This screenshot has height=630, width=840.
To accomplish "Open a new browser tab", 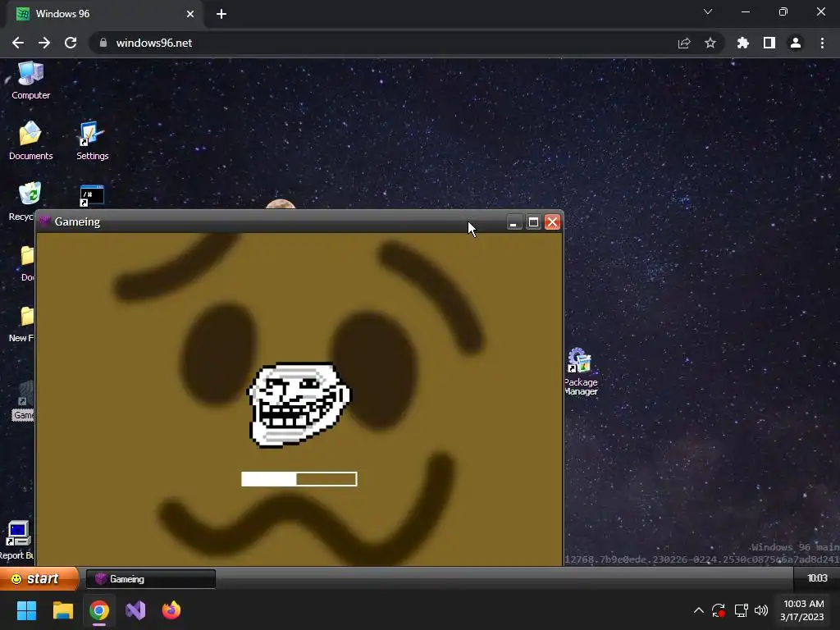I will coord(221,14).
